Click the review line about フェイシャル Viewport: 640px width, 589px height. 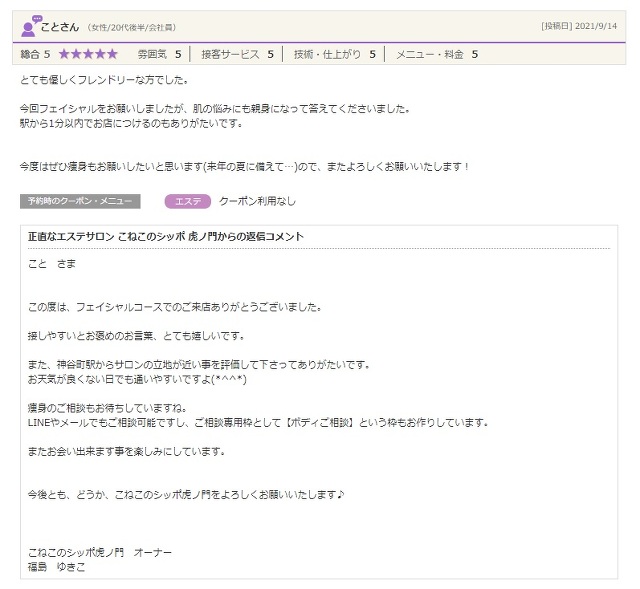pos(215,108)
